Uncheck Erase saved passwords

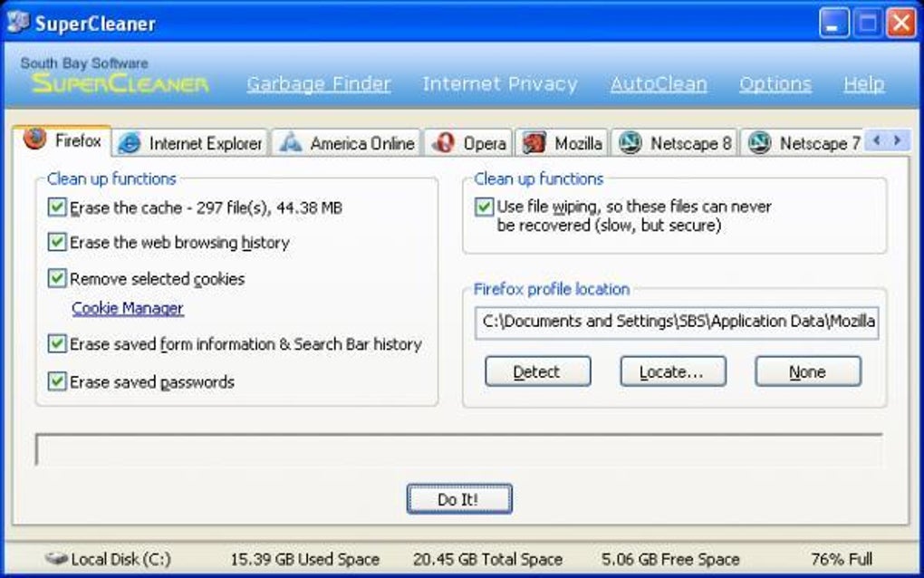pyautogui.click(x=56, y=381)
